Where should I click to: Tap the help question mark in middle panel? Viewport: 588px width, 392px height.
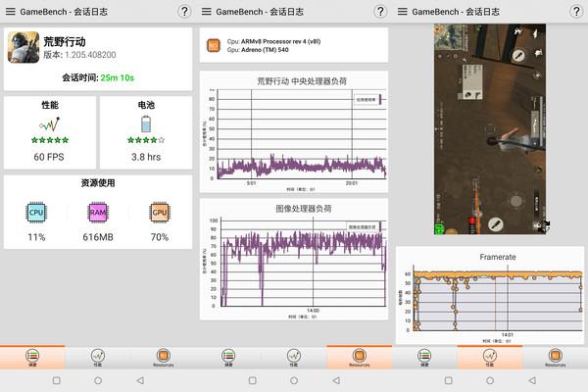coord(380,12)
